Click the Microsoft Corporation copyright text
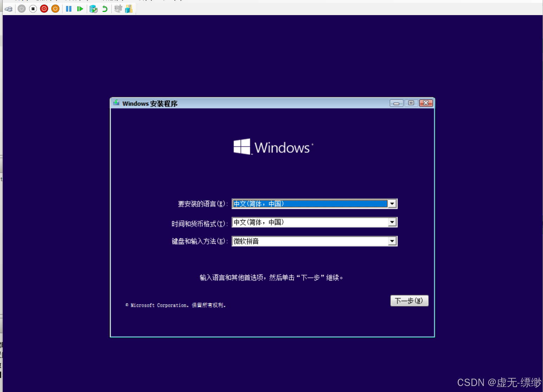This screenshot has height=392, width=543. point(175,305)
